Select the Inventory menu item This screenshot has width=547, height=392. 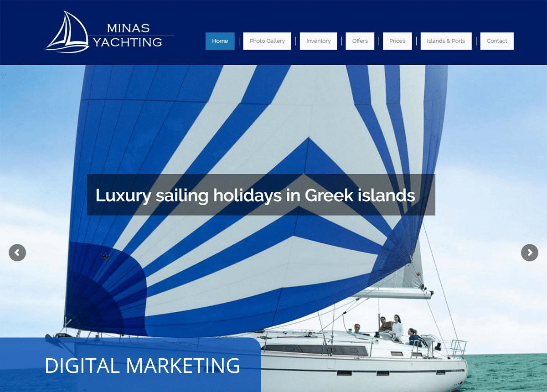(319, 41)
